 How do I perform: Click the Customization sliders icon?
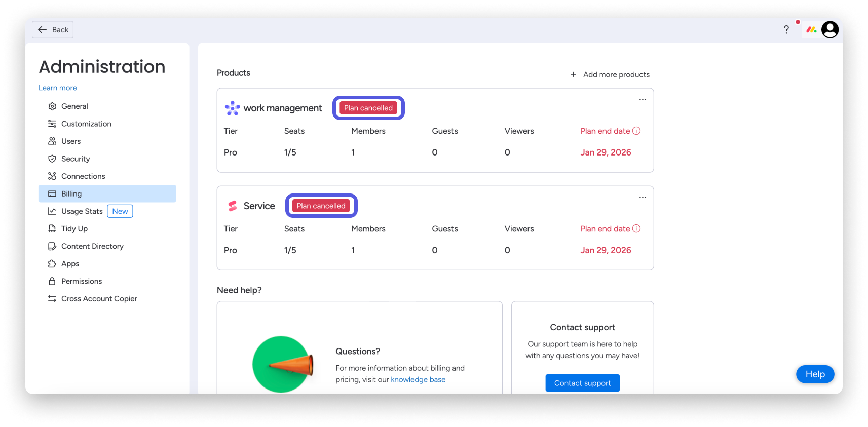click(52, 124)
